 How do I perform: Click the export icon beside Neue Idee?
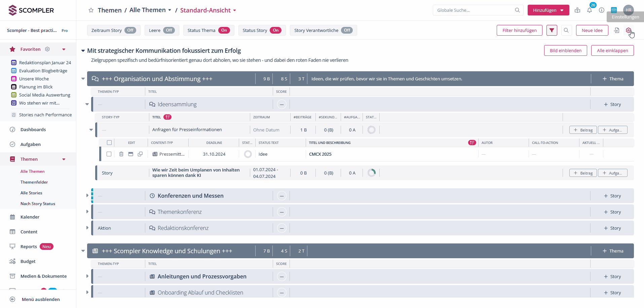[x=616, y=30]
